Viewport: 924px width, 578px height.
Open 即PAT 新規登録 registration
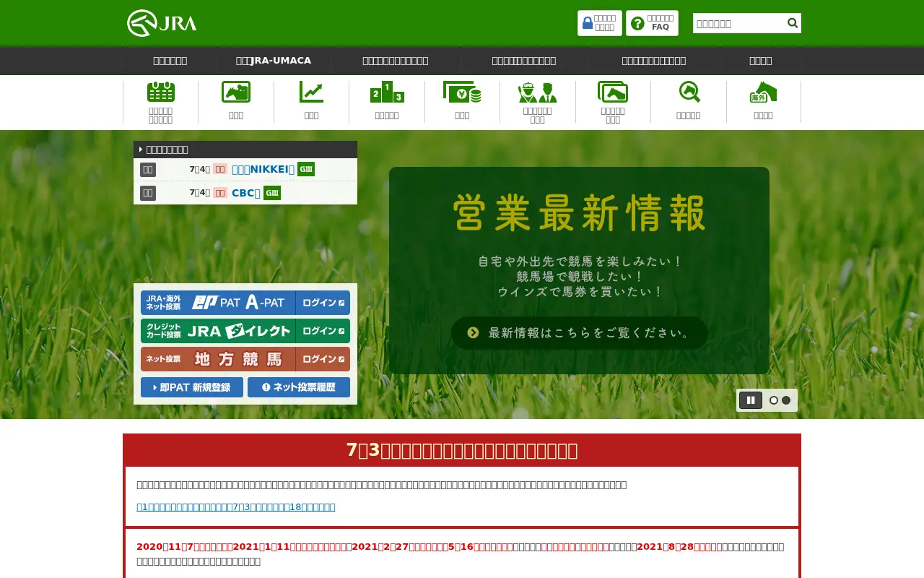pos(192,387)
